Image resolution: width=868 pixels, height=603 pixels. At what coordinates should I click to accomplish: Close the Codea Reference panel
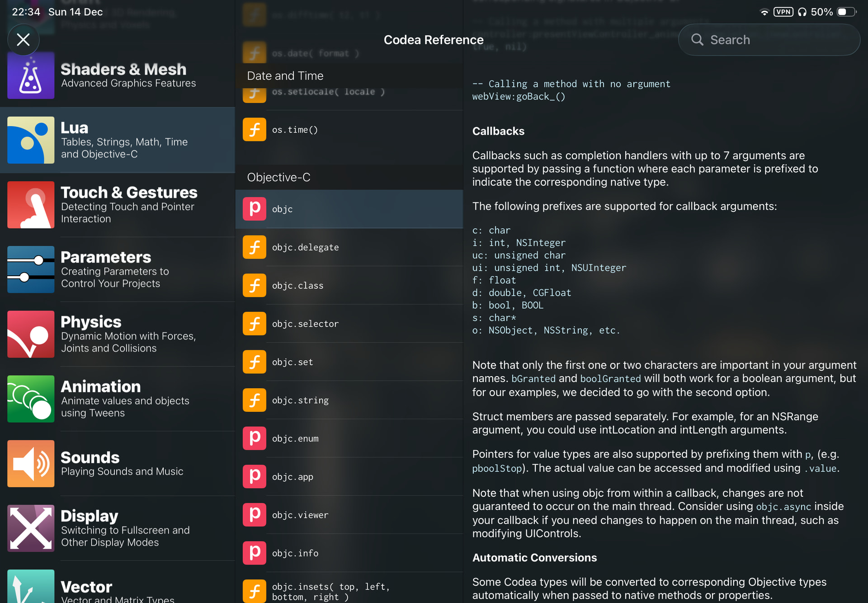(x=24, y=40)
